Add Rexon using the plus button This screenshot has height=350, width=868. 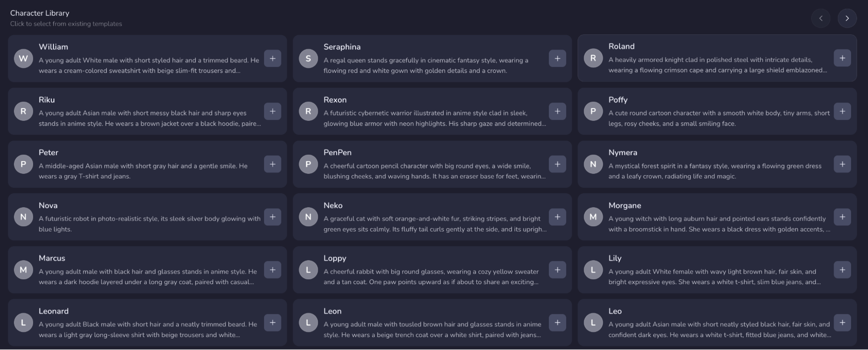[x=558, y=111]
